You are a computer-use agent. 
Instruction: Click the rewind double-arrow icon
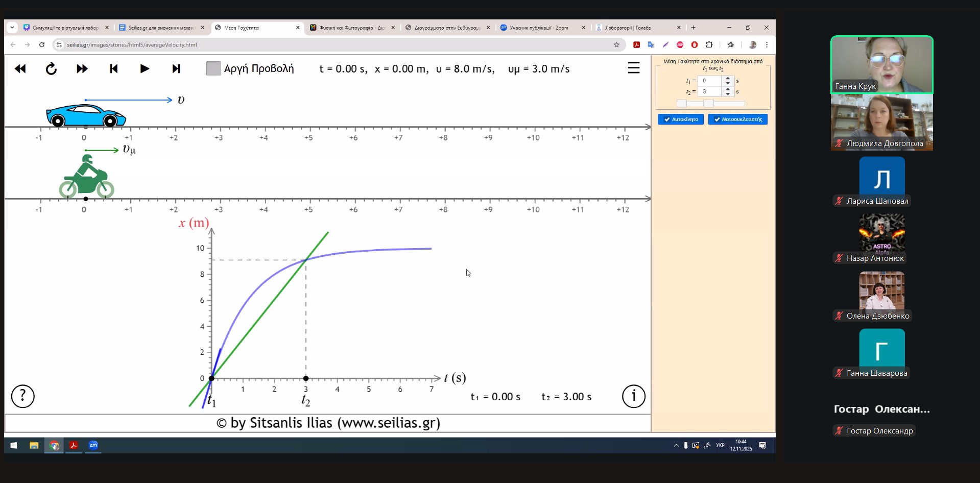pos(20,69)
